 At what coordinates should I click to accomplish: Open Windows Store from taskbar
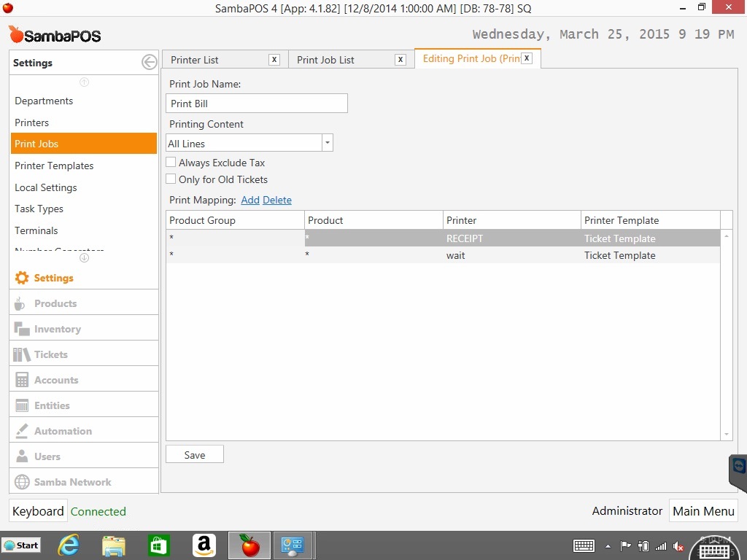click(158, 545)
